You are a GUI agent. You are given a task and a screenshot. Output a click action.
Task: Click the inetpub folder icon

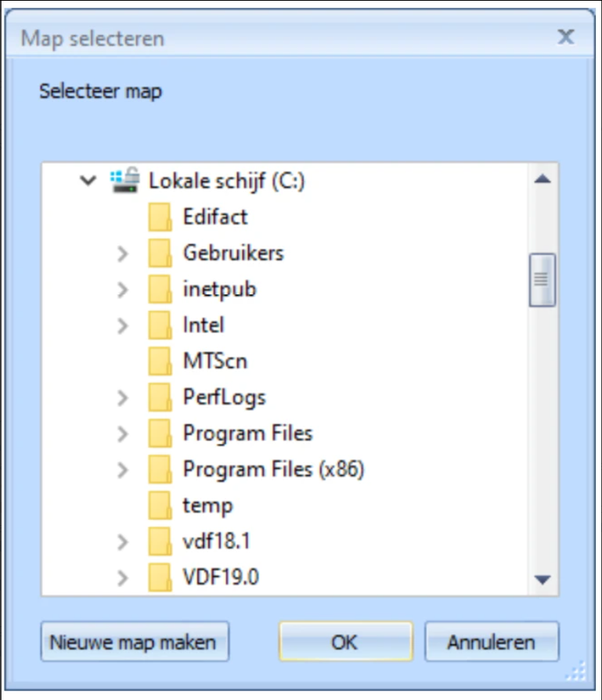click(x=160, y=289)
